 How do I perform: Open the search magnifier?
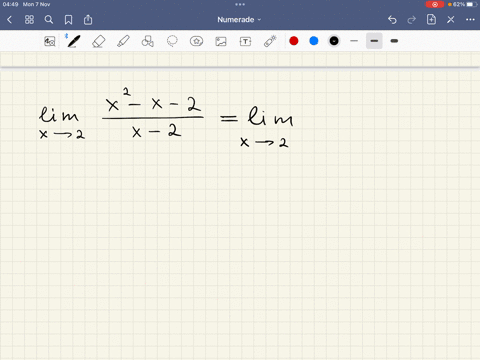[x=49, y=20]
